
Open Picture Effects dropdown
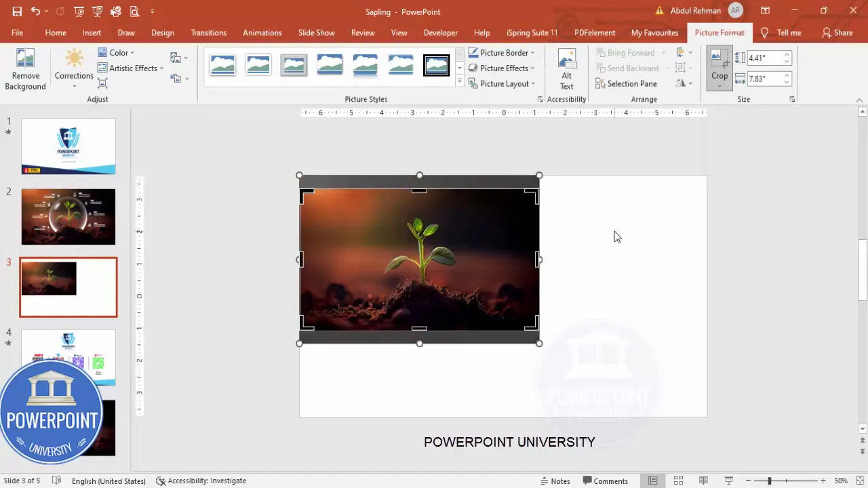(x=501, y=68)
